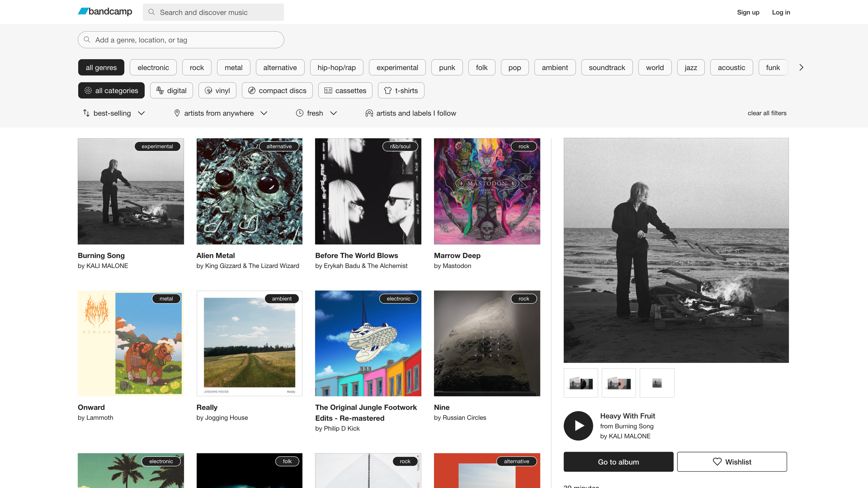Toggle the ambient genre filter
Viewport: 868px width, 488px height.
(555, 67)
